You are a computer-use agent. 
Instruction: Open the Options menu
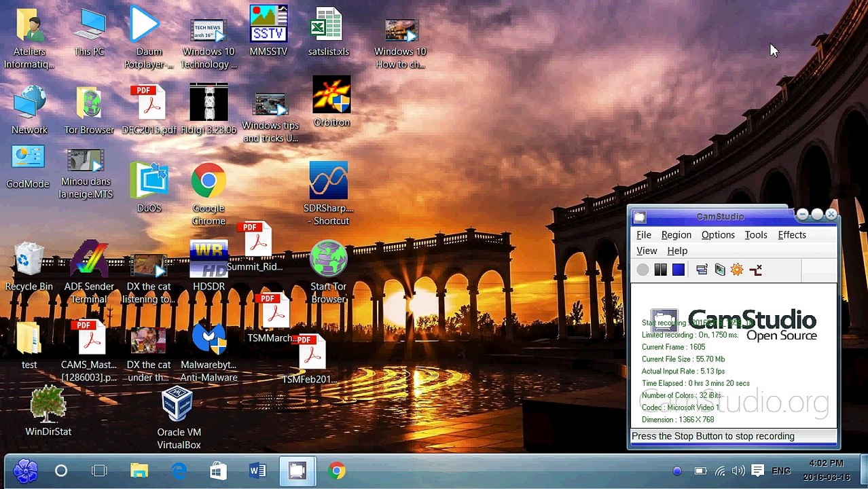pos(718,235)
